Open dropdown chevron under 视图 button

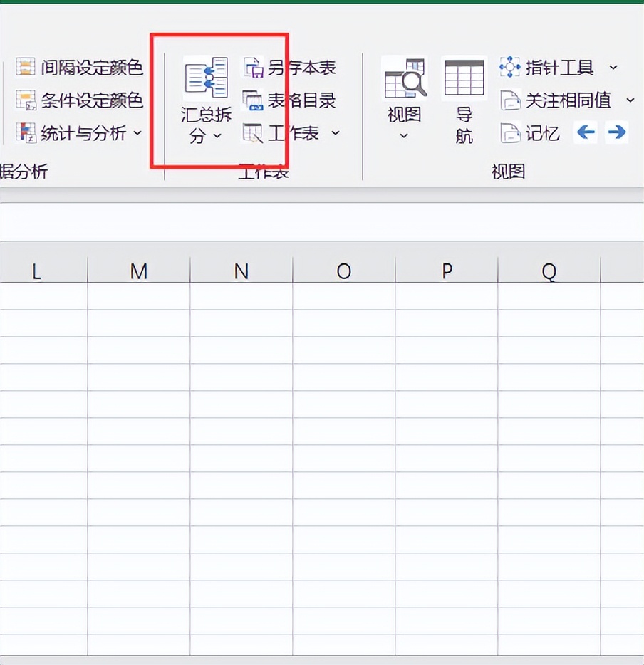point(404,135)
